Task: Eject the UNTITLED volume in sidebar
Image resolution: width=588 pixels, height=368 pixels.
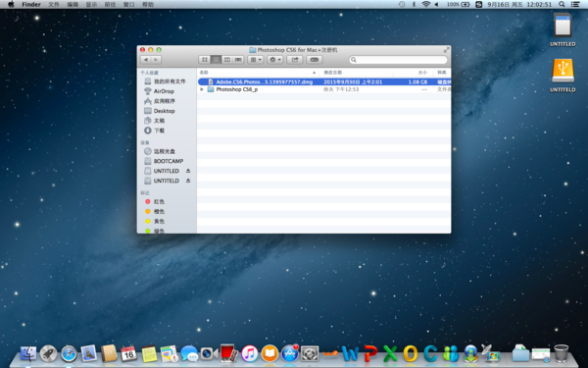Action: [x=188, y=171]
